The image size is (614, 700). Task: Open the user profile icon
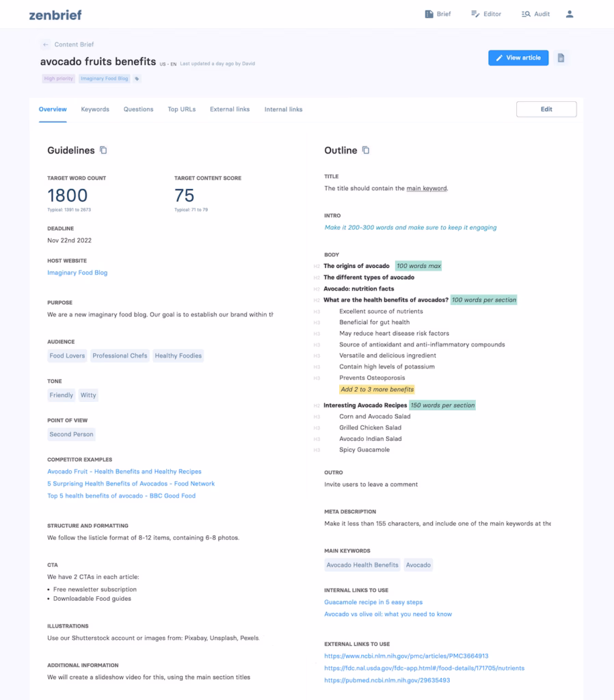(x=570, y=14)
